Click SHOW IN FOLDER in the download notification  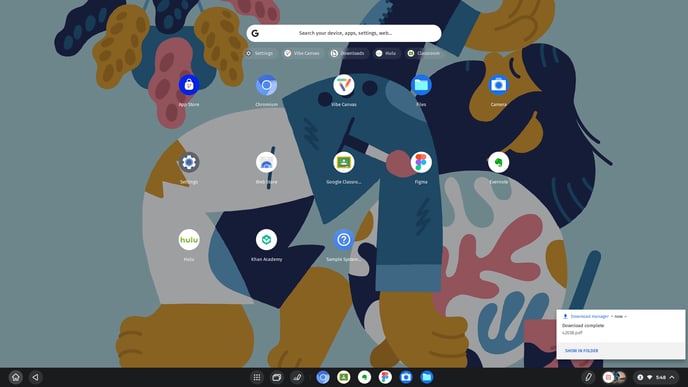581,351
